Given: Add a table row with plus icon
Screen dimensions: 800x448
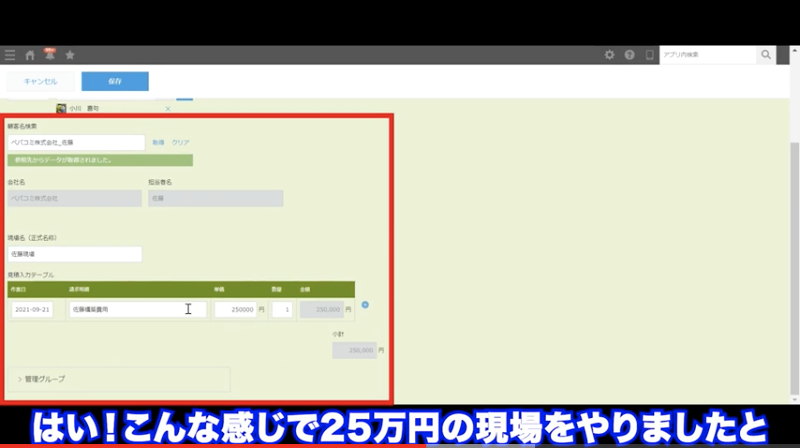Looking at the screenshot, I should (365, 305).
